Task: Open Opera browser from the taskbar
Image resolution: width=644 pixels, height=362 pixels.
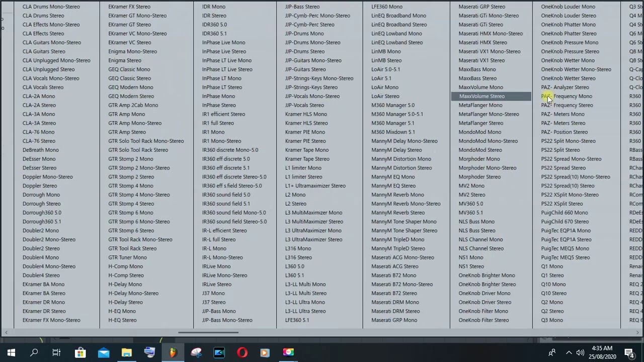Action: tap(242, 352)
